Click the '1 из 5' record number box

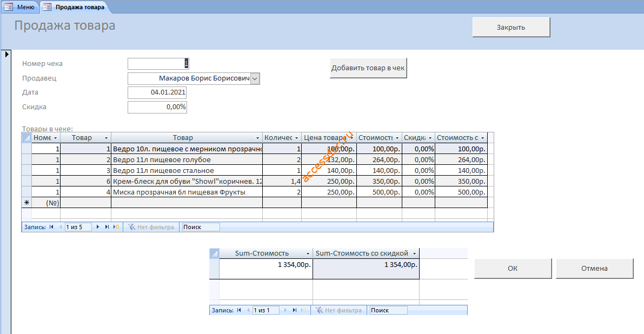(x=78, y=227)
